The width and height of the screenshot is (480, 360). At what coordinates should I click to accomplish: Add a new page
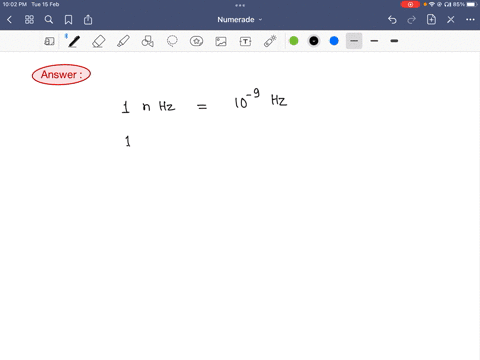[431, 19]
